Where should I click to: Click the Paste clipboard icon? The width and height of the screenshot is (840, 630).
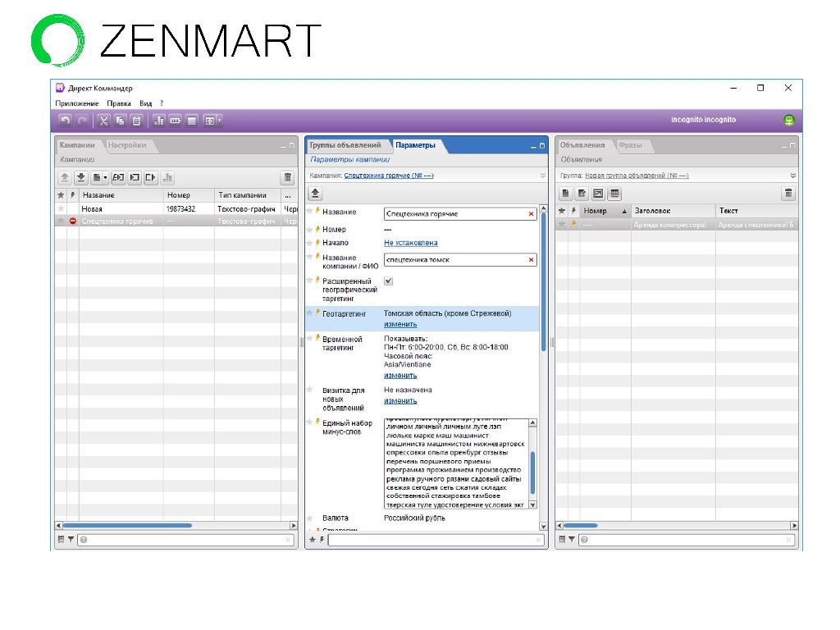pyautogui.click(x=137, y=121)
